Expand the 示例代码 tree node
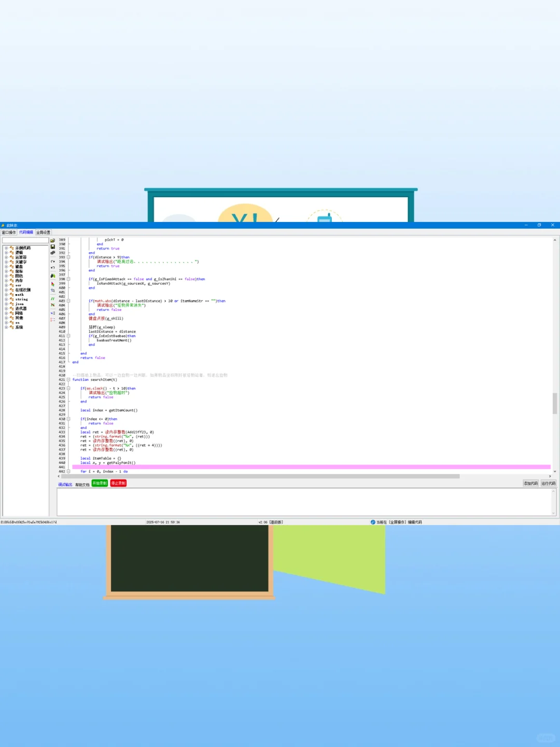 pyautogui.click(x=6, y=248)
